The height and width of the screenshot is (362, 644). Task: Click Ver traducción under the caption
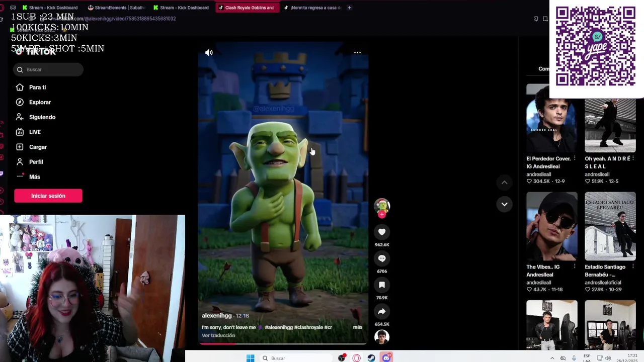coord(218,335)
